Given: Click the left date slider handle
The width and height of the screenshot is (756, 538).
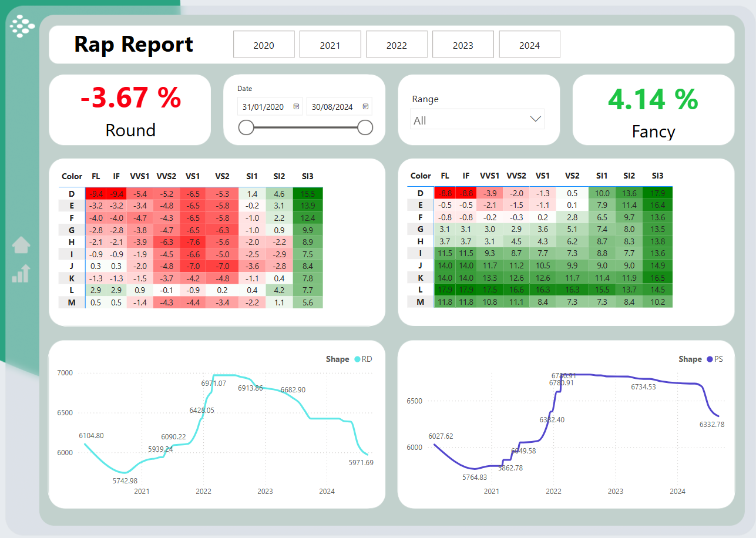Looking at the screenshot, I should click(x=246, y=127).
